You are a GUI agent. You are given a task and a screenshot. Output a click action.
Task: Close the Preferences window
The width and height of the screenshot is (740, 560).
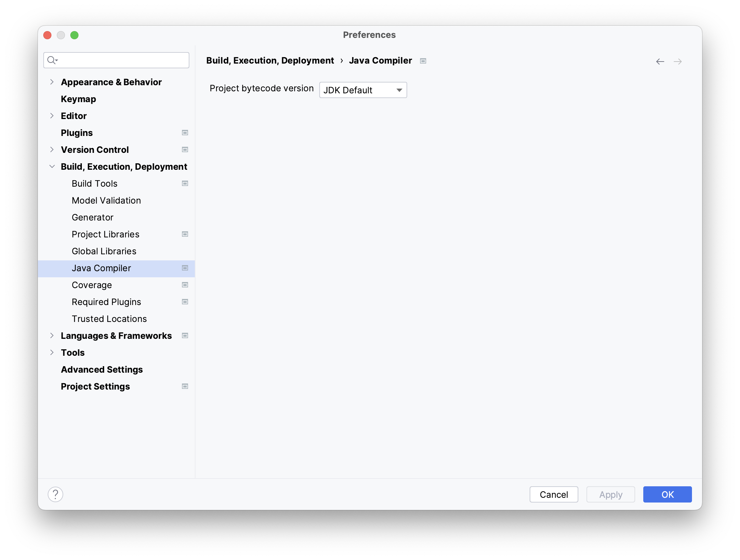pyautogui.click(x=47, y=35)
